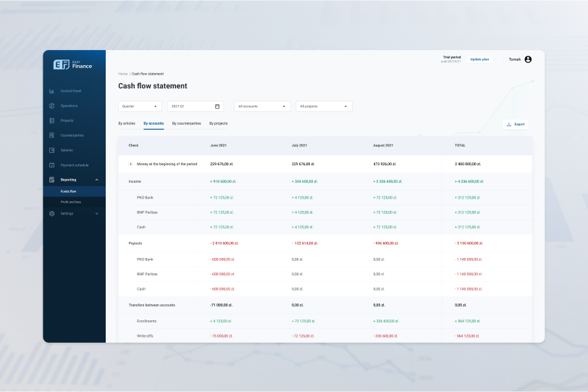The height and width of the screenshot is (392, 588).
Task: Click the Salaries icon in sidebar
Action: pos(51,150)
